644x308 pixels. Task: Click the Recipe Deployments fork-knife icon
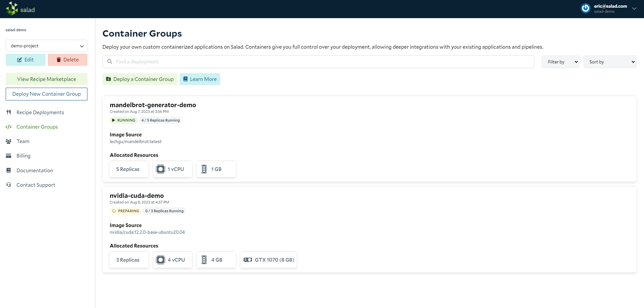[x=9, y=112]
